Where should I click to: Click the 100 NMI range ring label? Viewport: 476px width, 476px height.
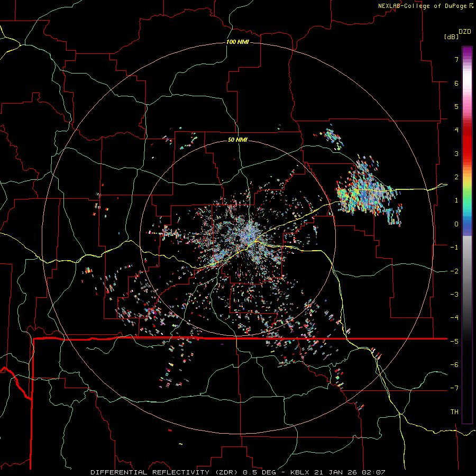(x=237, y=42)
